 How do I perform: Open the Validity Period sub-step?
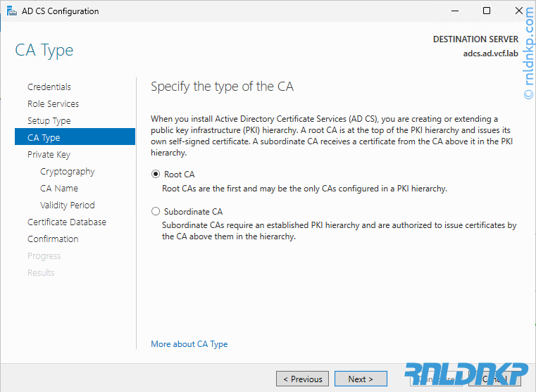[67, 206]
